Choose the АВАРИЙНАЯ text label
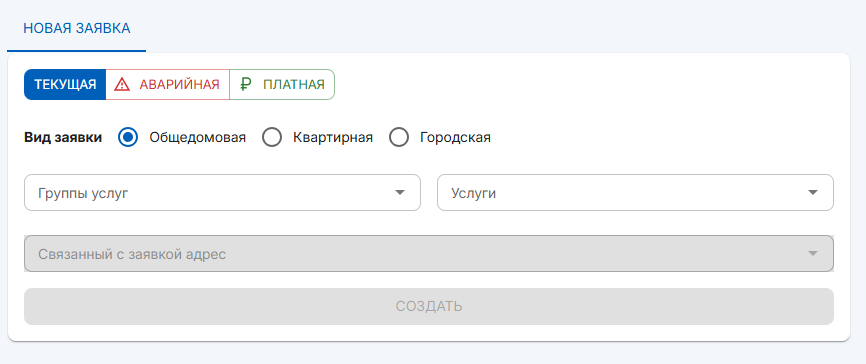The width and height of the screenshot is (866, 364). [x=179, y=85]
